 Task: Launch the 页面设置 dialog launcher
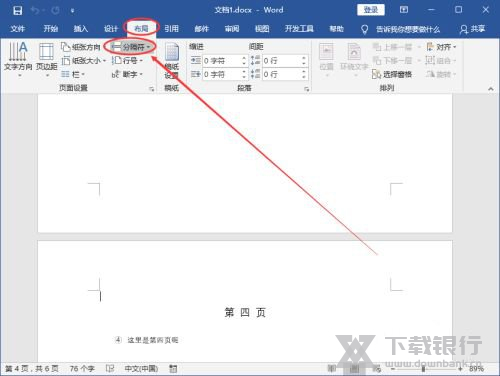coord(152,89)
